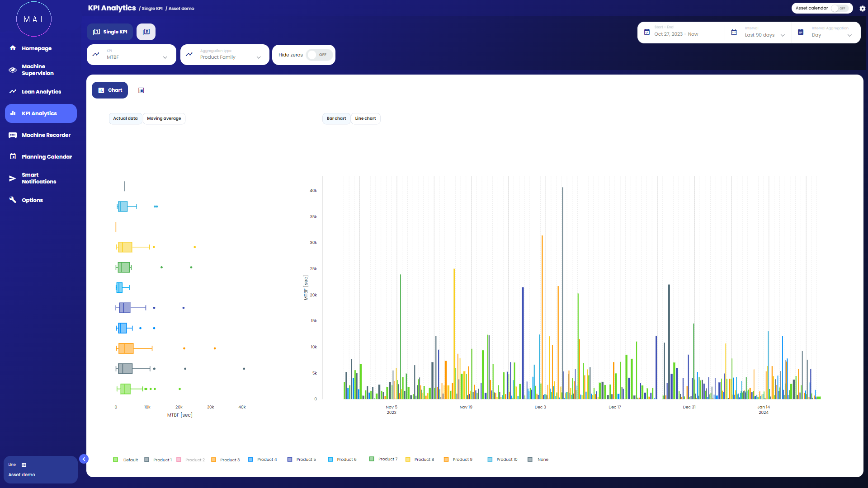The height and width of the screenshot is (488, 868).
Task: Open the table view icon
Action: point(141,90)
